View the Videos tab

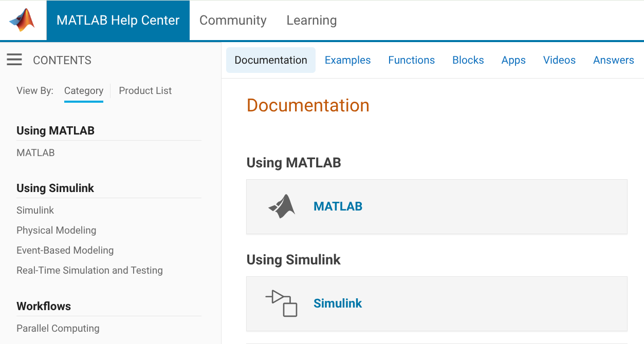[x=559, y=60]
